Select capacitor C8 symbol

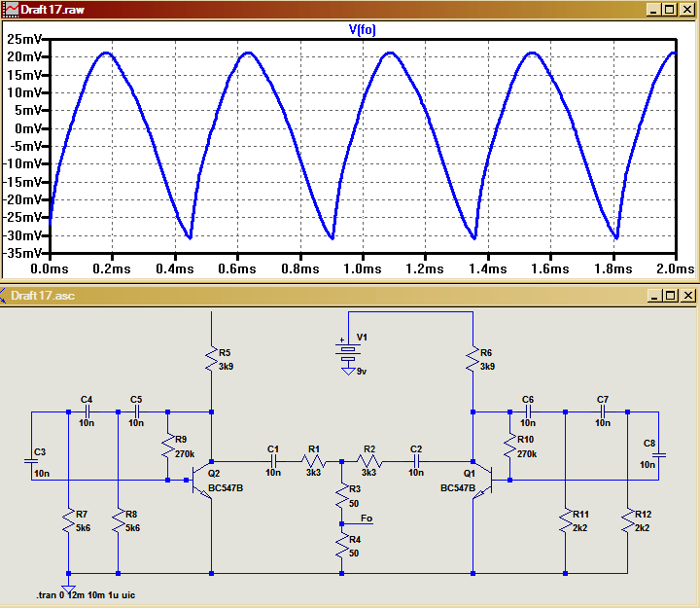click(x=659, y=455)
